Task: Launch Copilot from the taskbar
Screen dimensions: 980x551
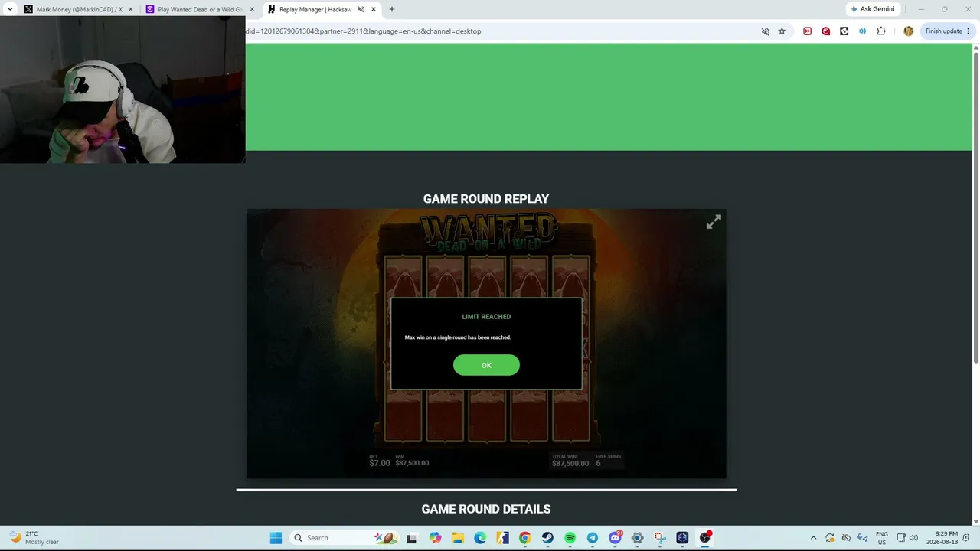Action: (x=436, y=538)
